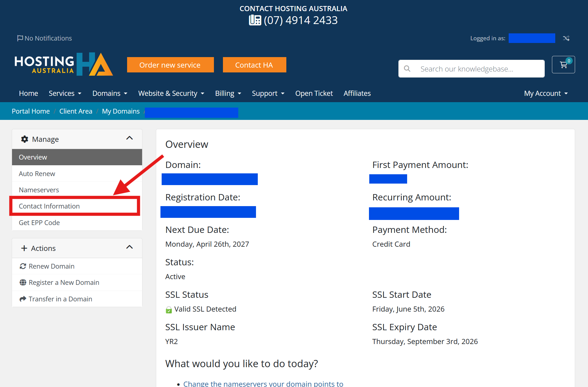Click the shuffle account icon
Viewport: 588px width, 387px height.
(566, 38)
